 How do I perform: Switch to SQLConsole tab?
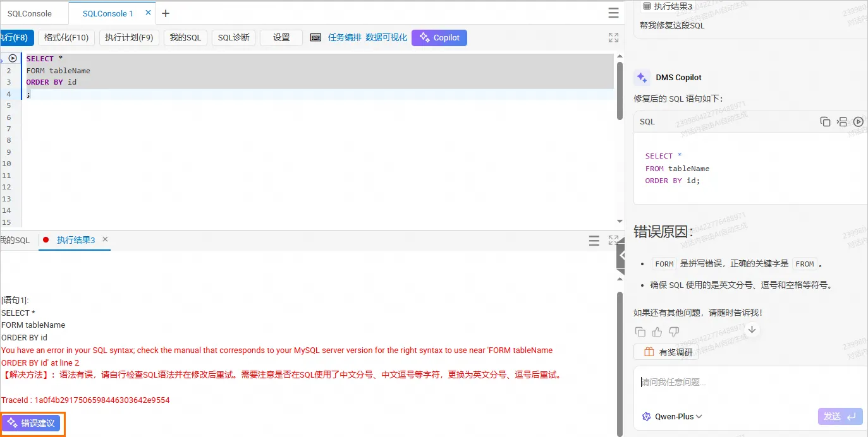(x=30, y=13)
